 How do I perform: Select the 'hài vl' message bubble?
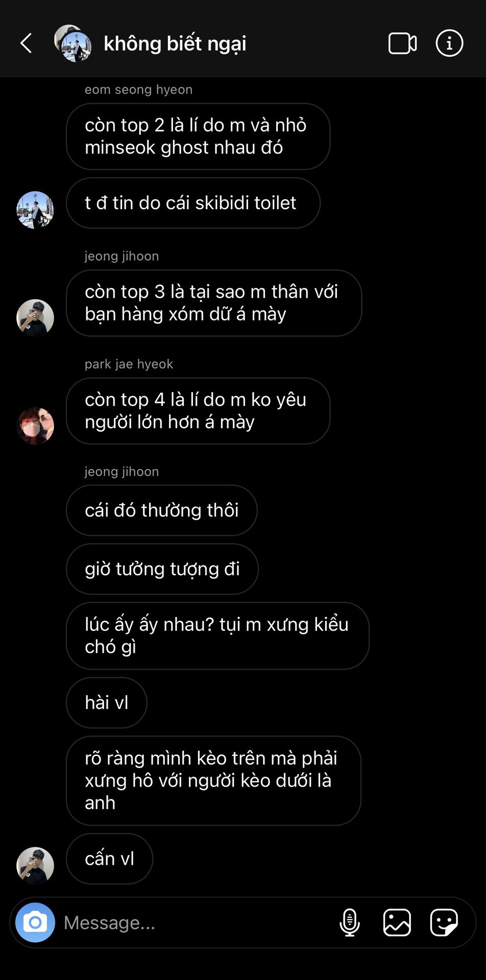pyautogui.click(x=107, y=702)
